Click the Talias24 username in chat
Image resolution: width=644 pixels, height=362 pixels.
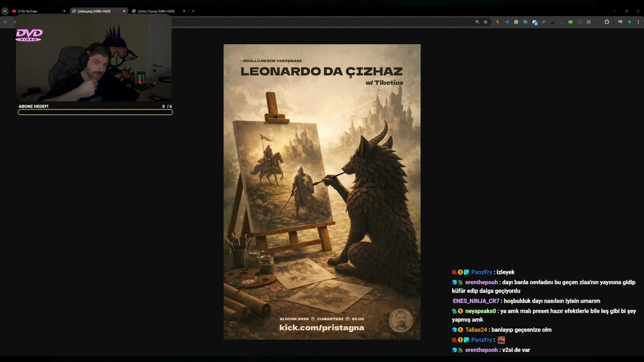tap(476, 330)
